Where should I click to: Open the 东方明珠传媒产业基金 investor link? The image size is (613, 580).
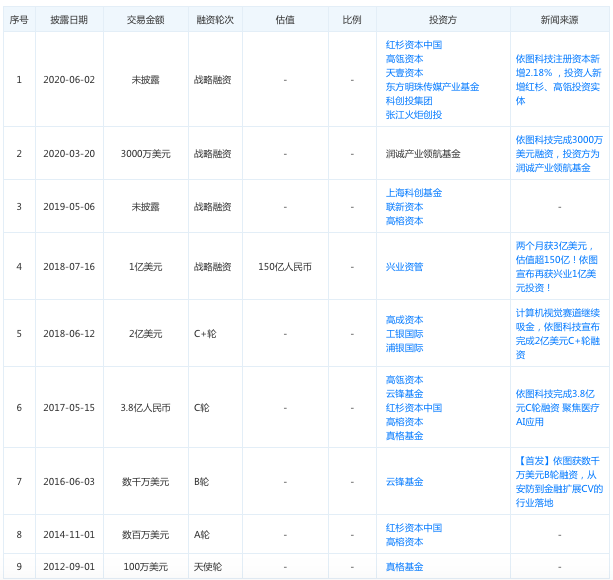click(432, 87)
